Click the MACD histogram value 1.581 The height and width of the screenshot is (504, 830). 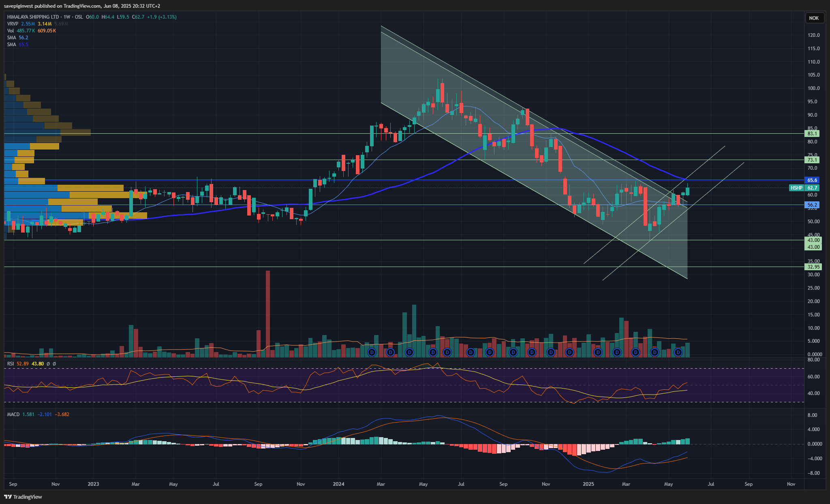tap(28, 414)
